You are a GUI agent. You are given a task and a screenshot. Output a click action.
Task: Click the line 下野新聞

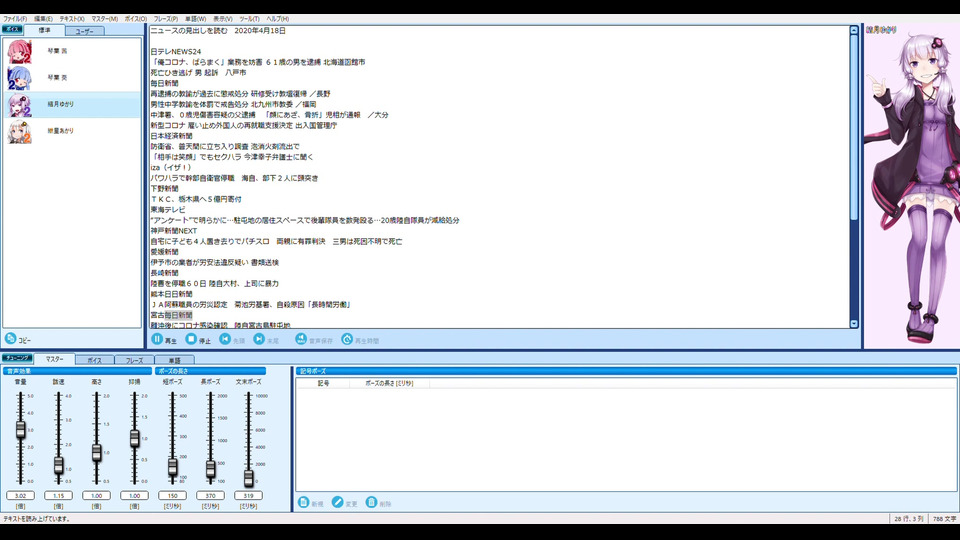(165, 189)
